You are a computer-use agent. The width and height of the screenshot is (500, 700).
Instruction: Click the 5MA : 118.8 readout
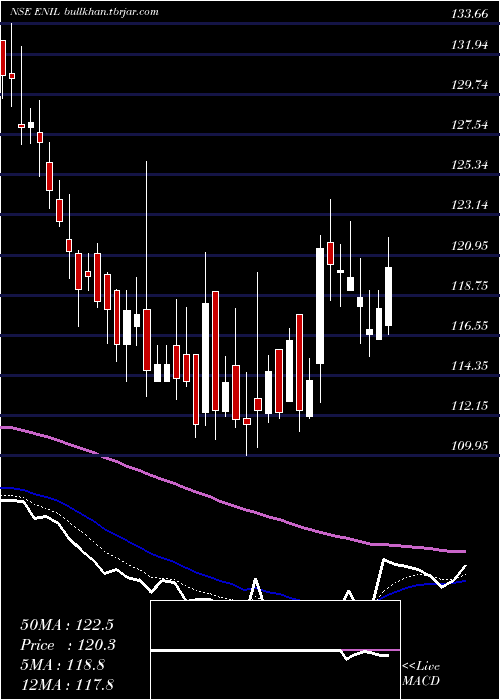pyautogui.click(x=62, y=665)
